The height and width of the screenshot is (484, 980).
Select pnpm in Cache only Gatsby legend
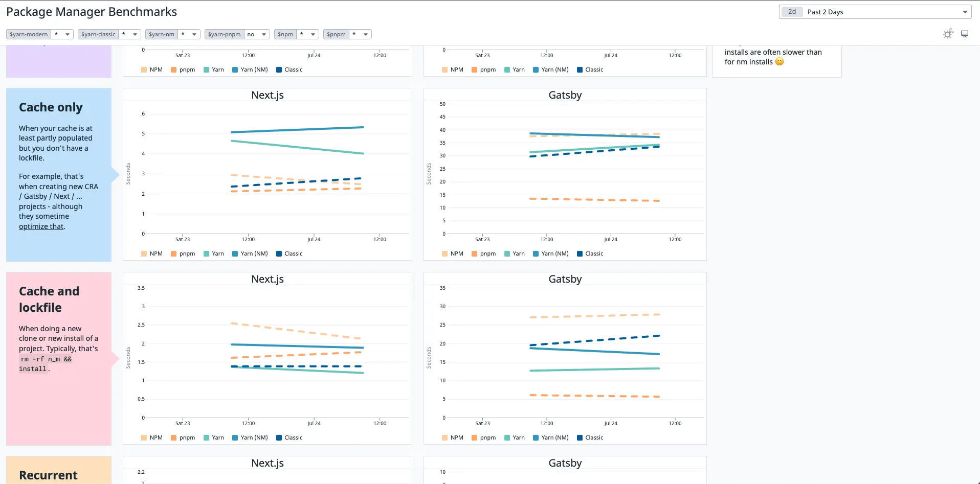[484, 253]
